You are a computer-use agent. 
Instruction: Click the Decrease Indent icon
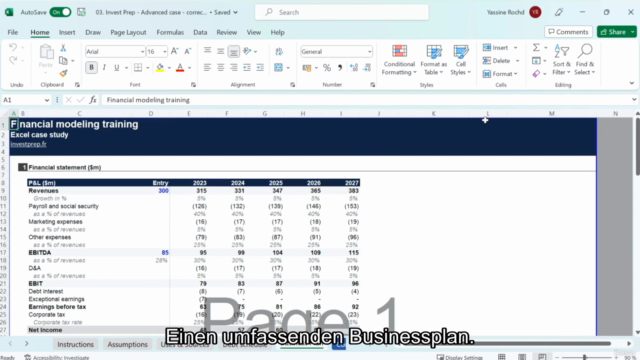pos(247,67)
